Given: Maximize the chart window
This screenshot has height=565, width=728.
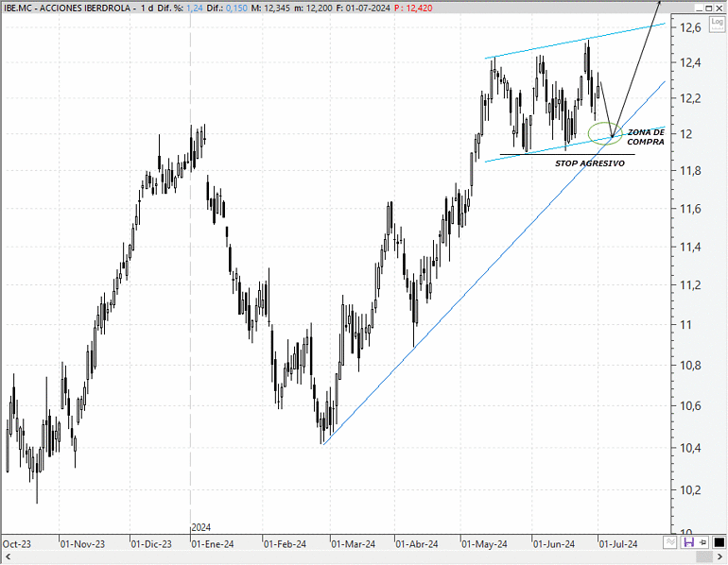Looking at the screenshot, I should [x=709, y=8].
